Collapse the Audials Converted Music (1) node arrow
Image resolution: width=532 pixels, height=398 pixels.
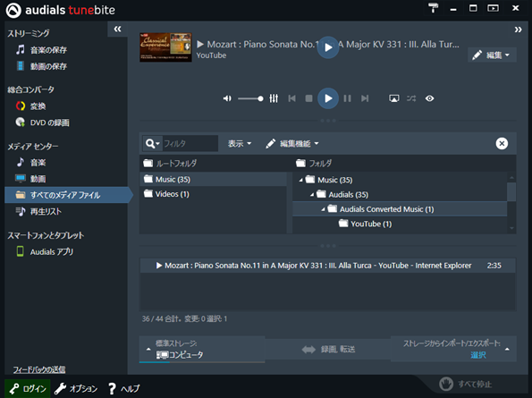click(323, 209)
